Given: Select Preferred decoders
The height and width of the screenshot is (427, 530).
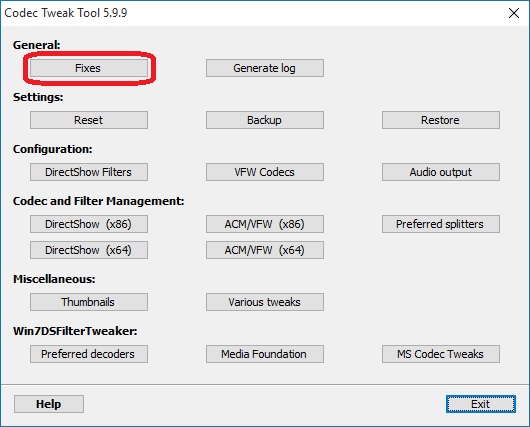Looking at the screenshot, I should [89, 354].
